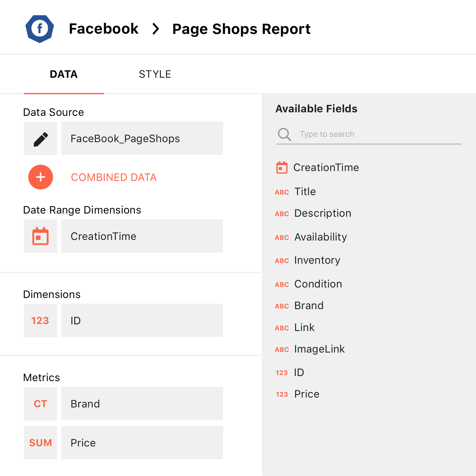476x476 pixels.
Task: Click the 123 icon beside Price available field
Action: (282, 394)
